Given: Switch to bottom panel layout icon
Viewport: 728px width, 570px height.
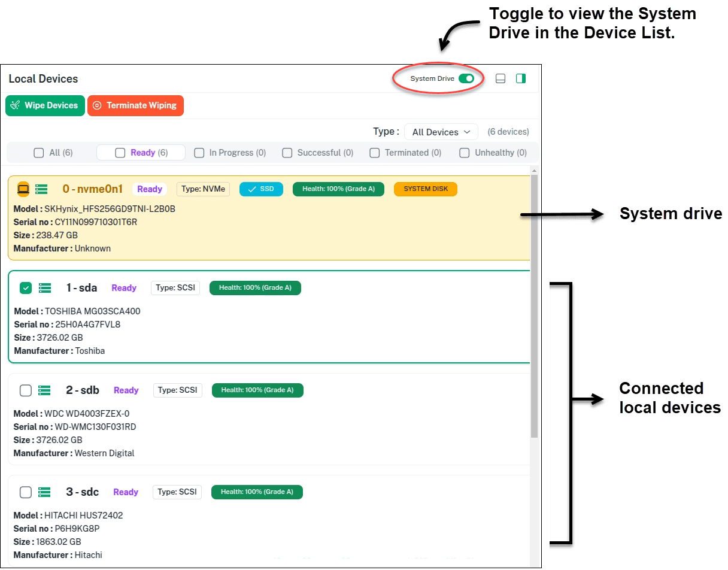Looking at the screenshot, I should [x=501, y=78].
